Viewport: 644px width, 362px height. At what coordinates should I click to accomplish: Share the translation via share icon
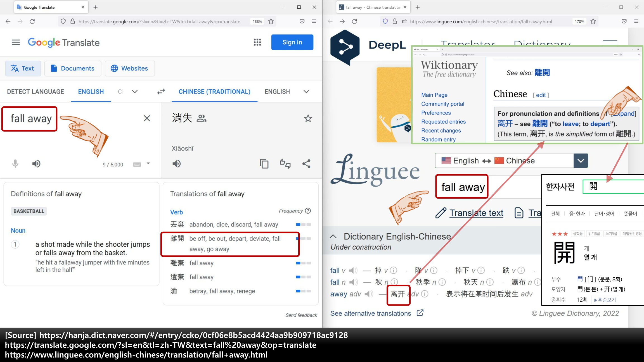click(306, 164)
